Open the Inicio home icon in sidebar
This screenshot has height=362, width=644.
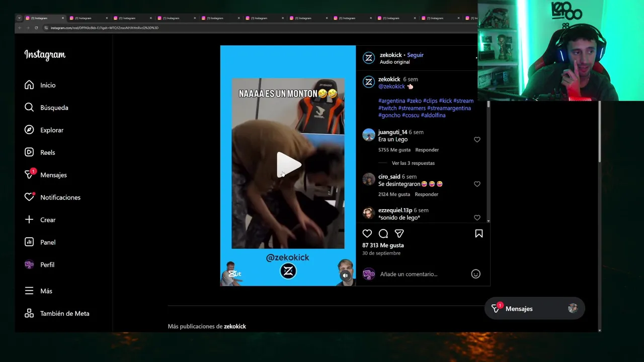pyautogui.click(x=29, y=85)
